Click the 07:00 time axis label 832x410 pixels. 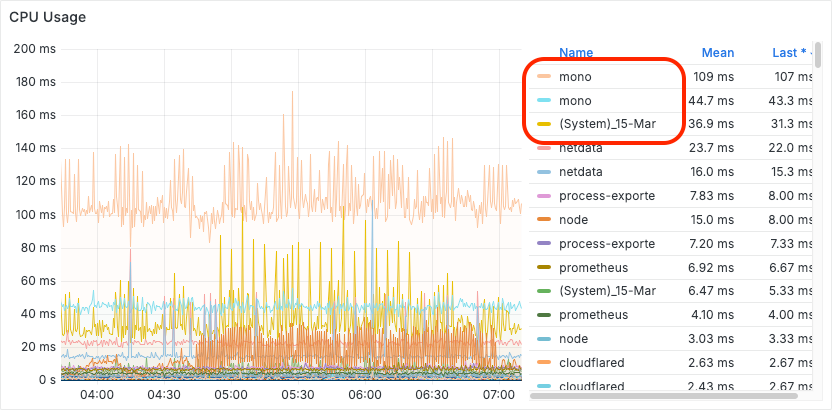click(x=499, y=395)
